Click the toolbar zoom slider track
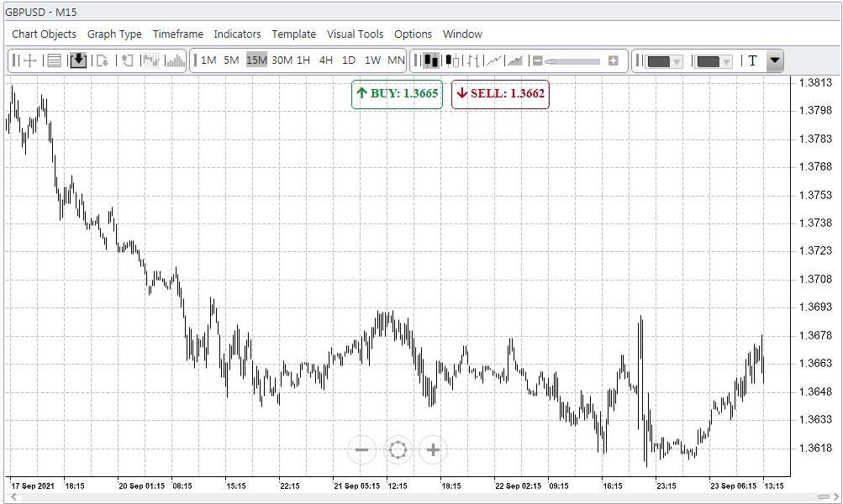 coord(573,61)
